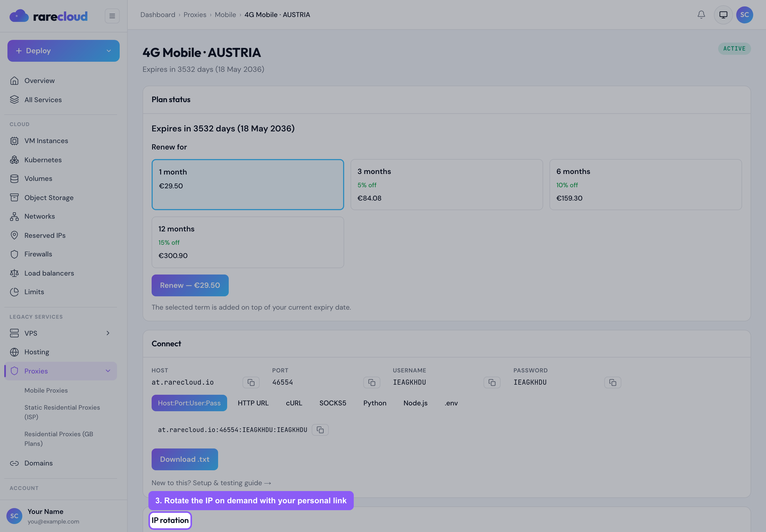The height and width of the screenshot is (532, 766).
Task: Switch to the cURL tab
Action: coord(294,403)
